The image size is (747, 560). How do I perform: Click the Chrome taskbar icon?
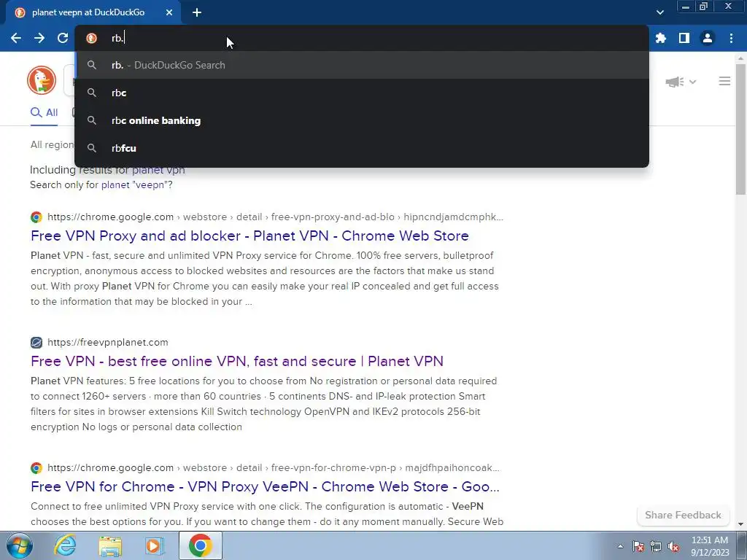coord(200,545)
